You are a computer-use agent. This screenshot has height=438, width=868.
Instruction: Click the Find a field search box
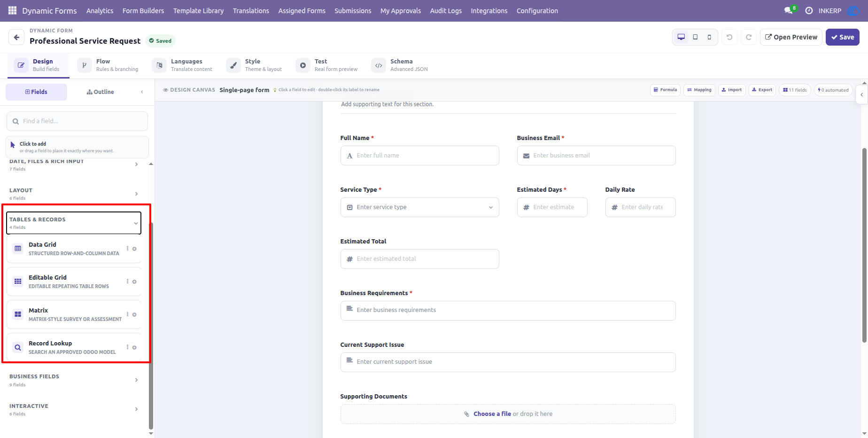point(77,121)
